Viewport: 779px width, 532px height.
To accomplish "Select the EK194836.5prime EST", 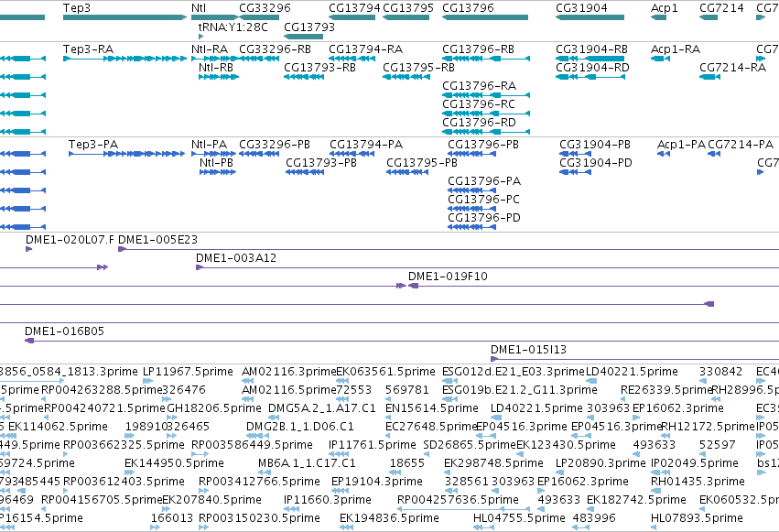I will coord(347,527).
